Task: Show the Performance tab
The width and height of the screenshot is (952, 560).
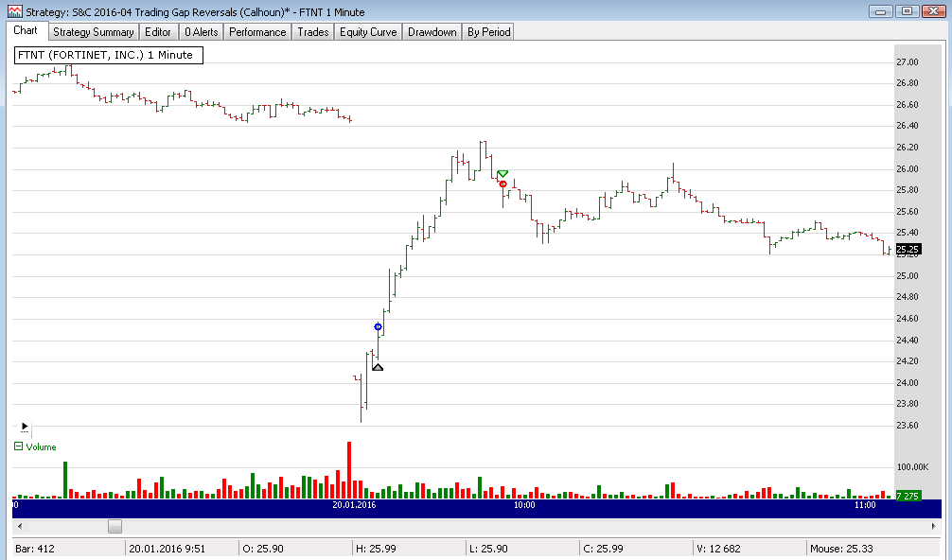Action: point(257,32)
